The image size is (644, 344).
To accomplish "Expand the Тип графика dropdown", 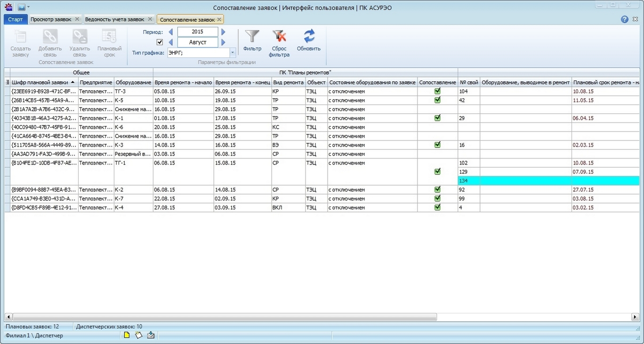I will click(233, 53).
